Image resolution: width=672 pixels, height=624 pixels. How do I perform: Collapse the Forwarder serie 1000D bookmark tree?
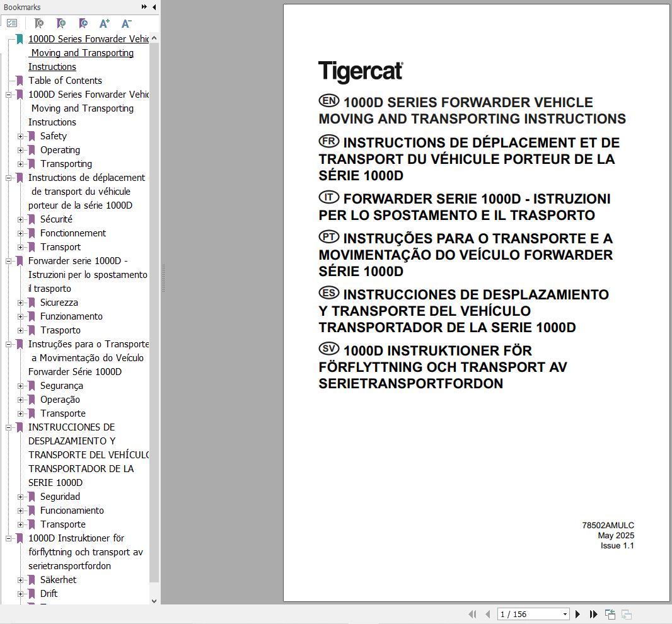[9, 261]
